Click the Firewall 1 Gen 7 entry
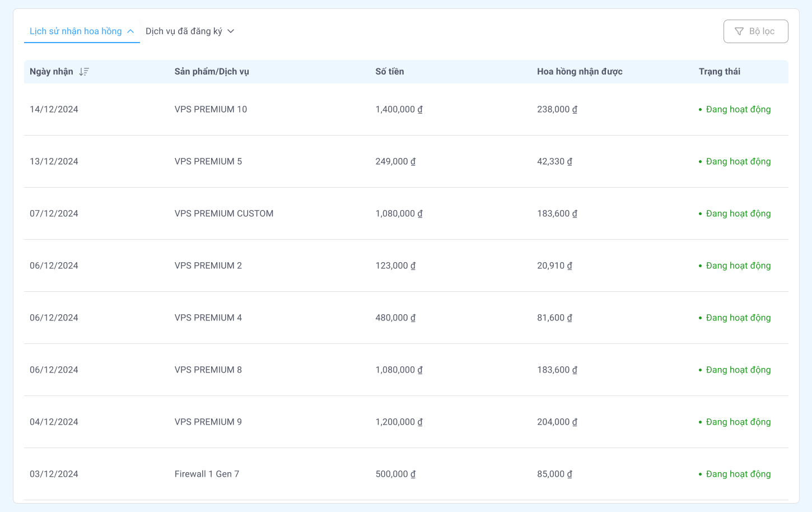 (x=207, y=474)
